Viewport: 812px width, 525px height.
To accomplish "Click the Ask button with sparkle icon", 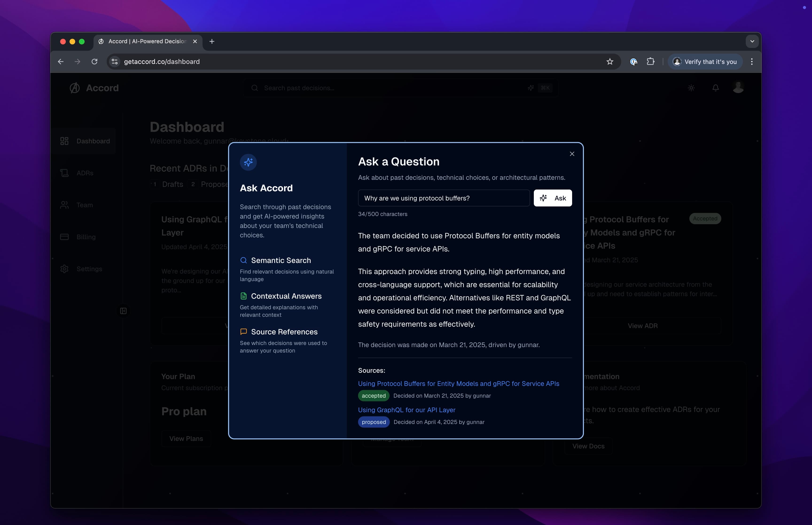I will coord(553,198).
